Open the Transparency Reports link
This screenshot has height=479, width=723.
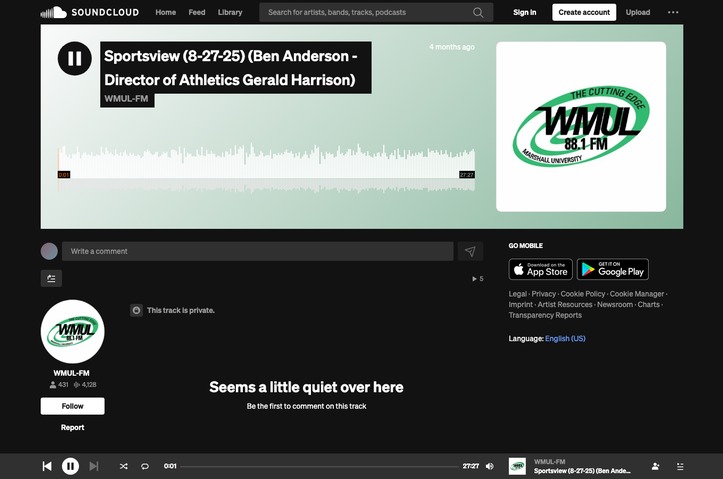click(x=545, y=315)
